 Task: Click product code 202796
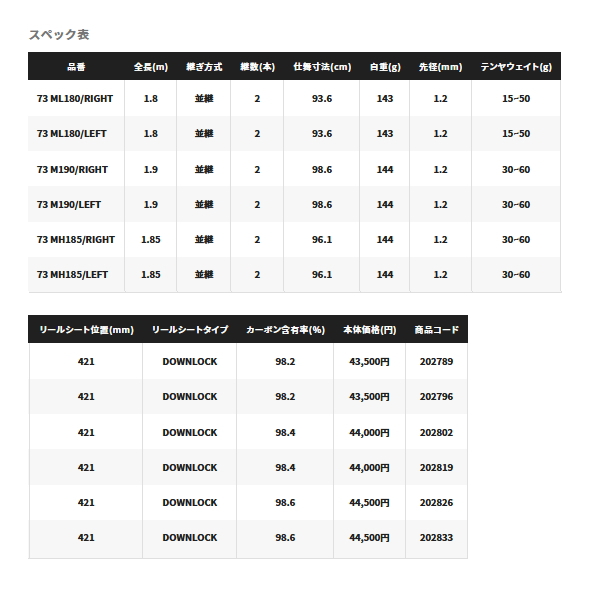coord(436,397)
